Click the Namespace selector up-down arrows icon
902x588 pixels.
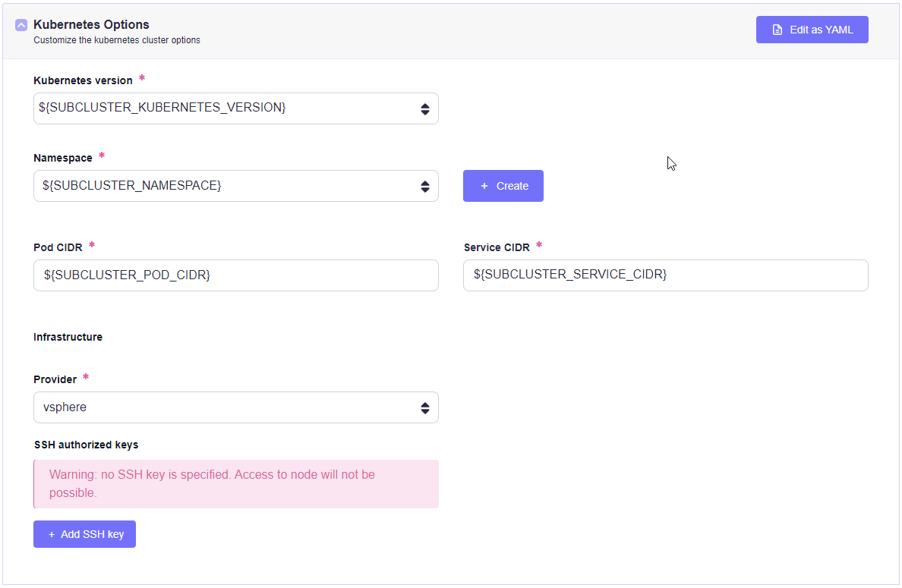coord(425,187)
